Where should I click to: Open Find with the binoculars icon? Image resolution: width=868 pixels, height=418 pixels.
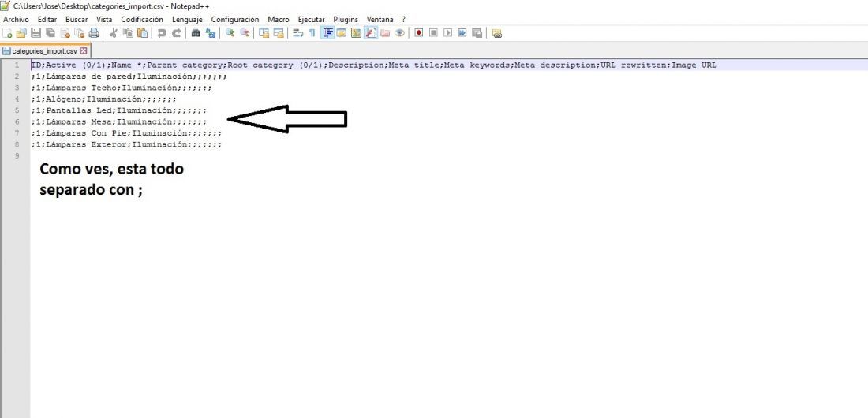(196, 33)
